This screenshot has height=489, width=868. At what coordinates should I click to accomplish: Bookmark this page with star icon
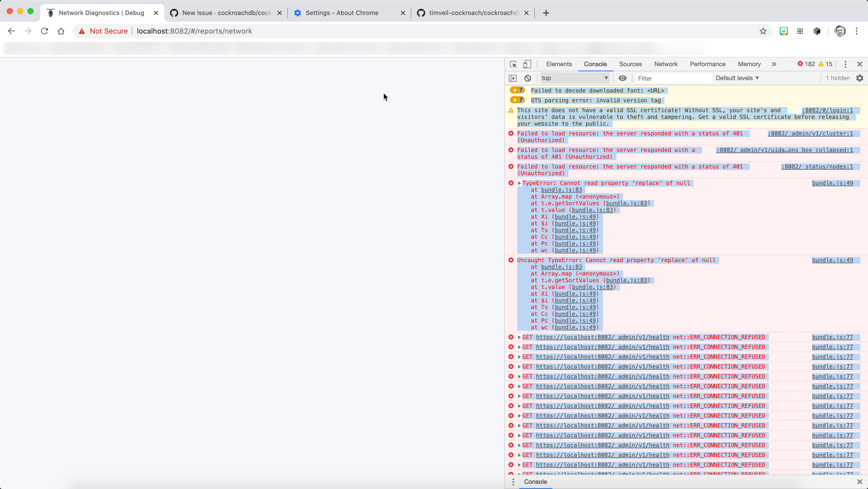(x=763, y=31)
